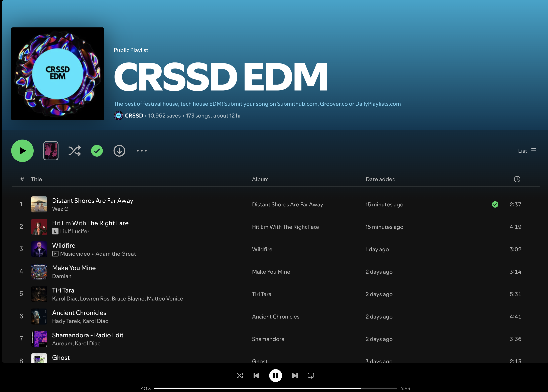The width and height of the screenshot is (548, 392).
Task: Click the CRSSD creator avatar icon
Action: [118, 116]
